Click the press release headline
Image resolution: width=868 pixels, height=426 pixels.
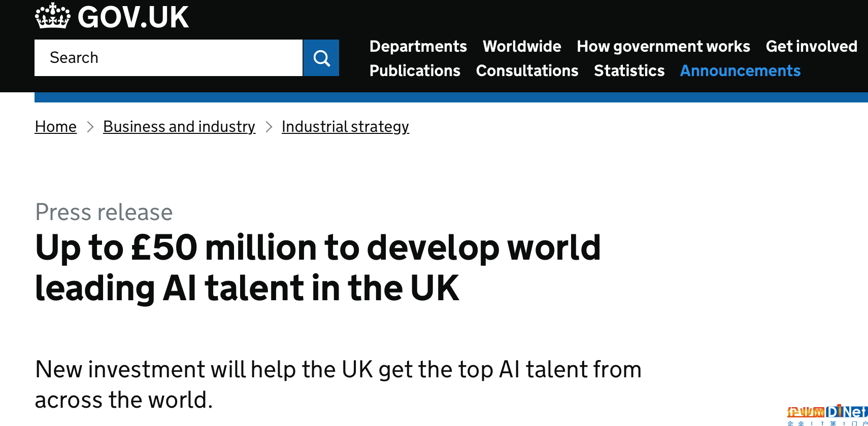(318, 268)
